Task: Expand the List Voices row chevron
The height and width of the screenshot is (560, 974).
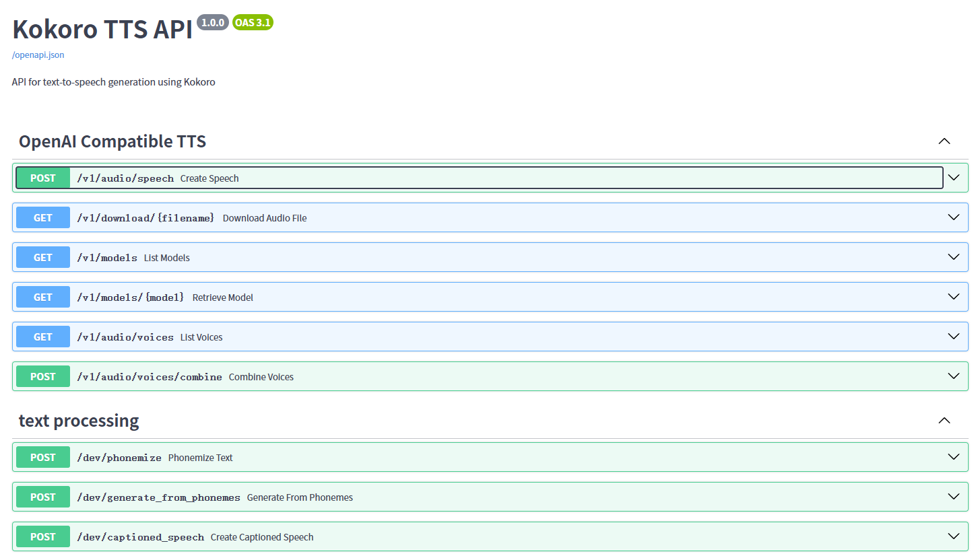Action: click(x=954, y=337)
